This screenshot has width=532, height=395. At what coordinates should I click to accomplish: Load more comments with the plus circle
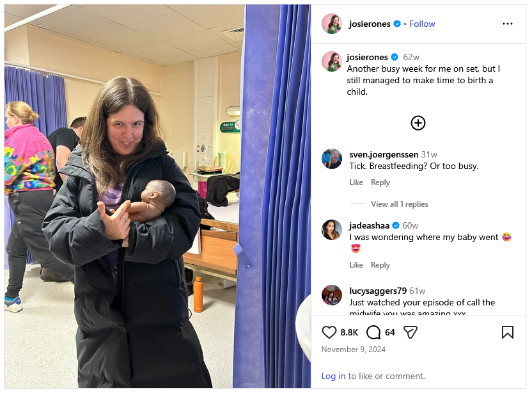pos(418,123)
